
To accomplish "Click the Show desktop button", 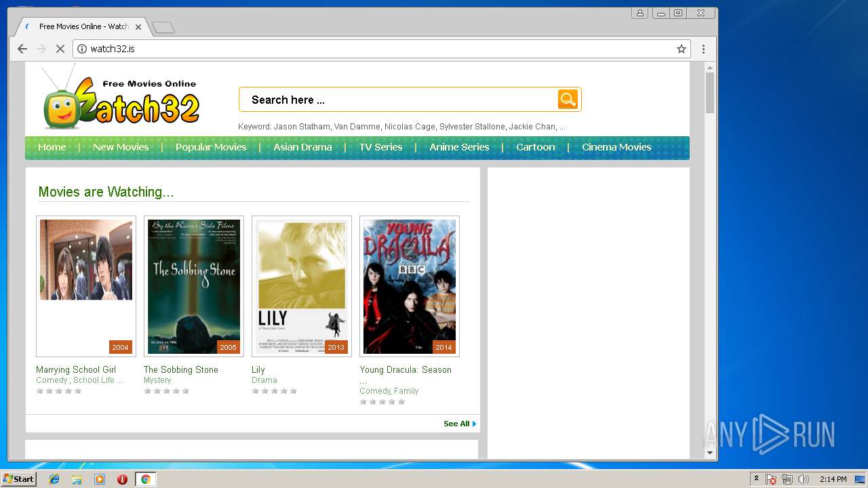I will [x=860, y=479].
